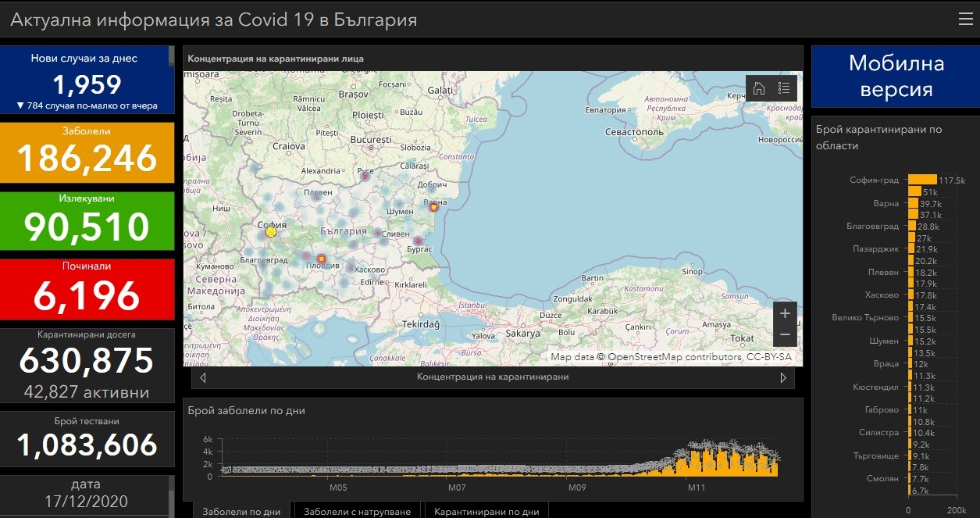The width and height of the screenshot is (980, 518).
Task: Switch to the Заболели по дни tab
Action: pos(241,512)
